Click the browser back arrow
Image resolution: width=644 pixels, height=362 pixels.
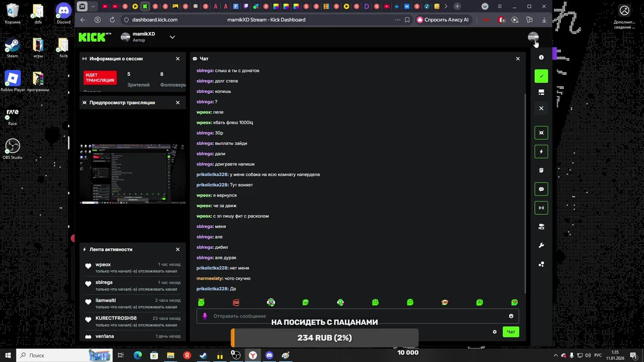[x=83, y=20]
